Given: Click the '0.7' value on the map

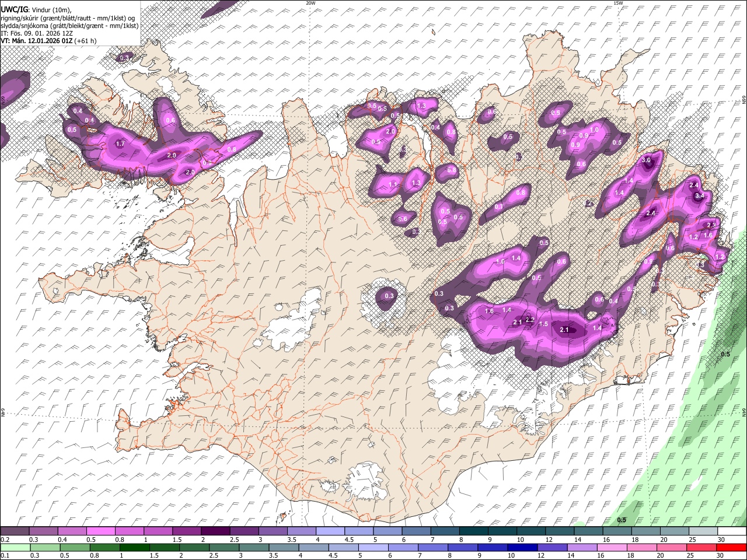Looking at the screenshot, I should coord(498,207).
